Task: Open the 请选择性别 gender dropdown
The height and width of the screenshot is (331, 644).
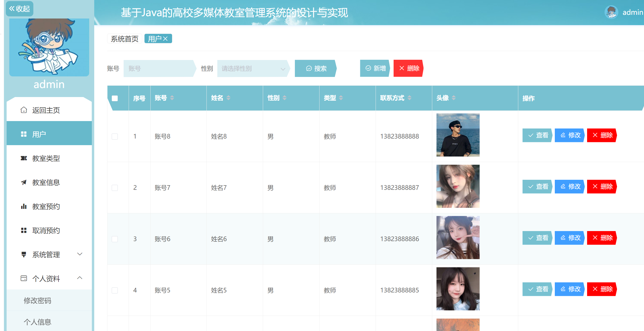Action: pos(253,68)
